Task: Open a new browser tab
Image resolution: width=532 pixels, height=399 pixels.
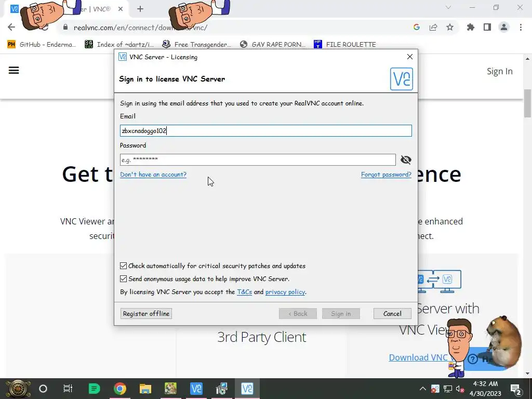Action: 140,9
